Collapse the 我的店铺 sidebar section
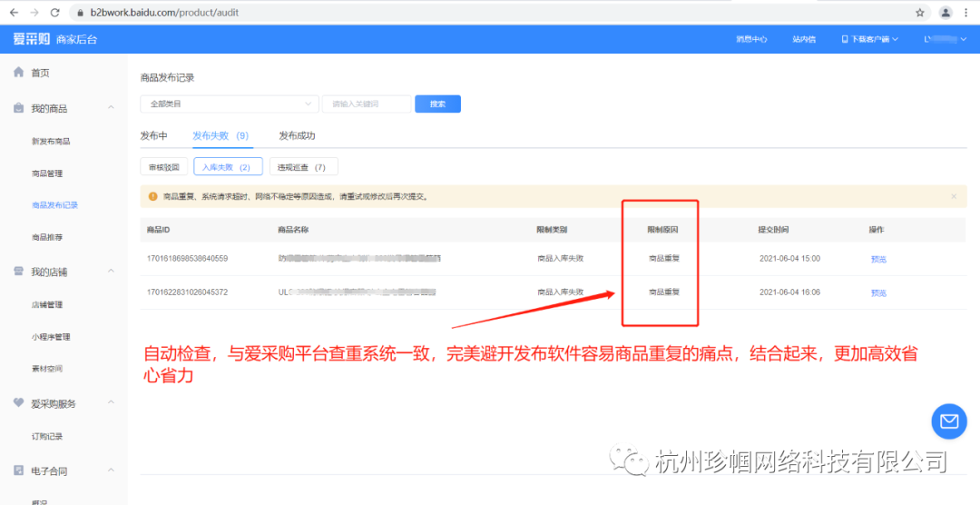 pos(111,271)
